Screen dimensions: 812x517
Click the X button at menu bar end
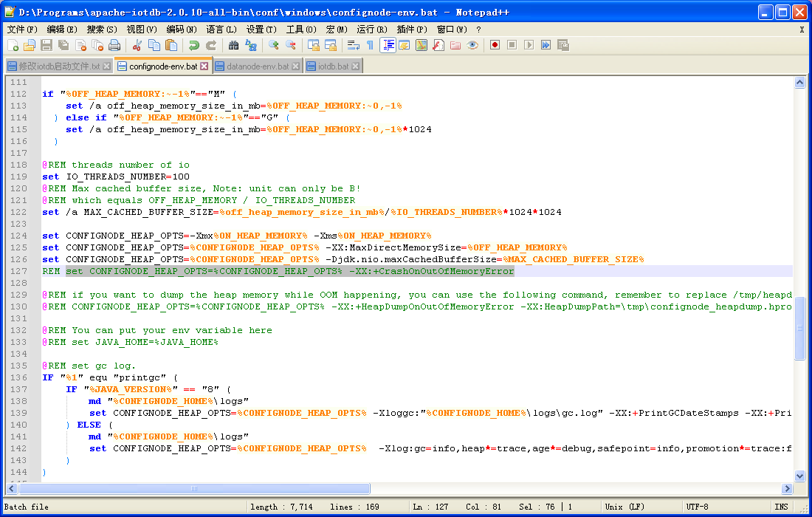pyautogui.click(x=802, y=30)
